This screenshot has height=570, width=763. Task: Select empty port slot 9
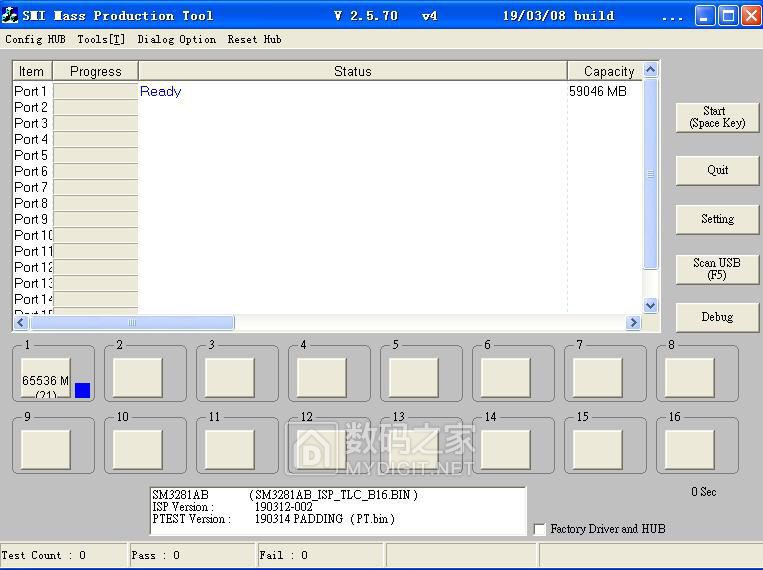46,450
